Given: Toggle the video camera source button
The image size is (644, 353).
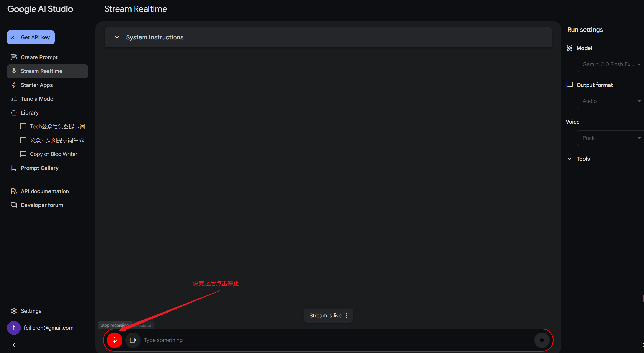Looking at the screenshot, I should tap(133, 340).
